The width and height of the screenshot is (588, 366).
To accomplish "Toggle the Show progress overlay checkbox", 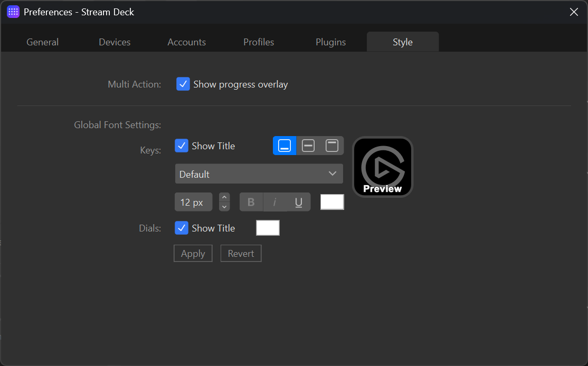I will tap(183, 84).
